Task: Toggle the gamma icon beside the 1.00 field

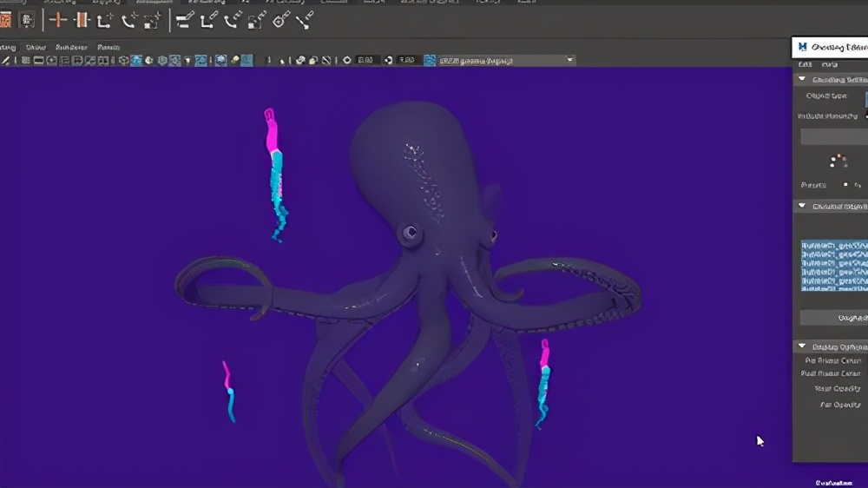Action: click(390, 61)
